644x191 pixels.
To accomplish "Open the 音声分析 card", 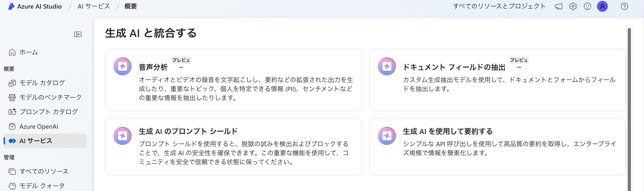I will pyautogui.click(x=233, y=80).
